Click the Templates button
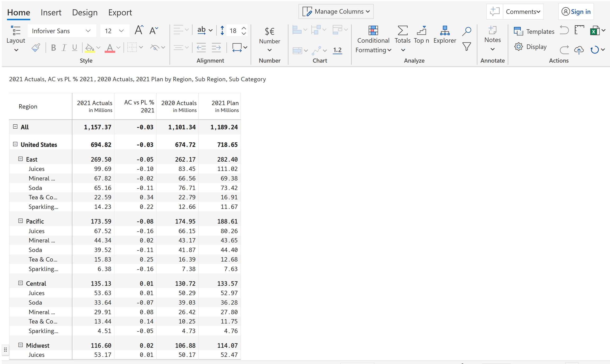Viewport: 610px width, 364px height. [x=534, y=31]
